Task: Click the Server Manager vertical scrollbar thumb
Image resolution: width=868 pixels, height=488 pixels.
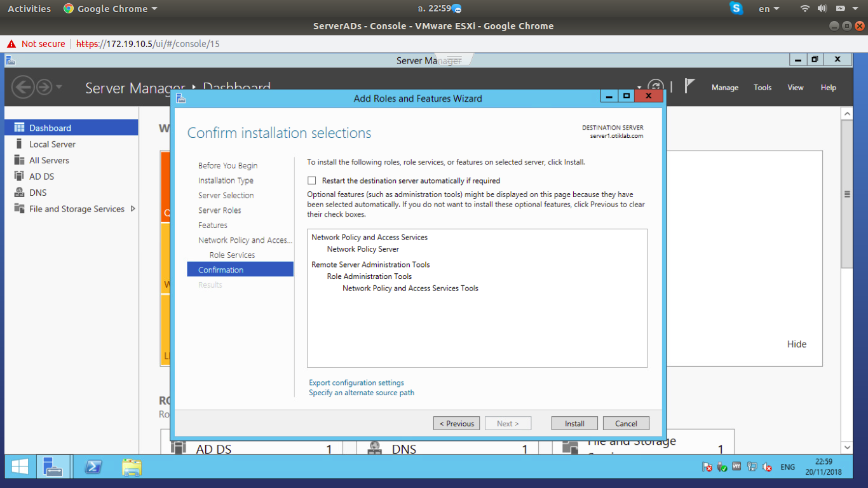Action: click(846, 194)
